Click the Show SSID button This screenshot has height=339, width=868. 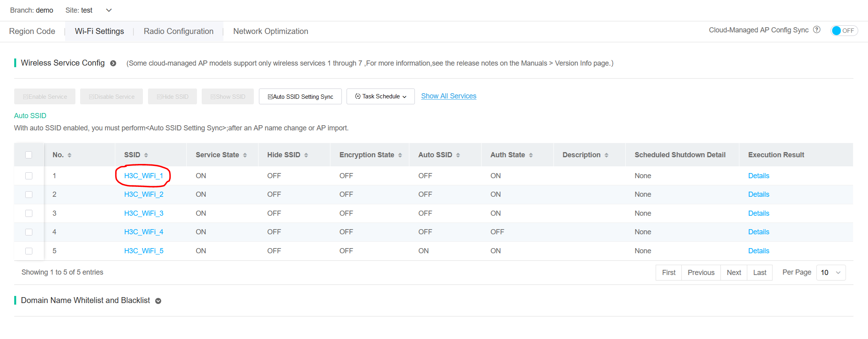(x=228, y=96)
